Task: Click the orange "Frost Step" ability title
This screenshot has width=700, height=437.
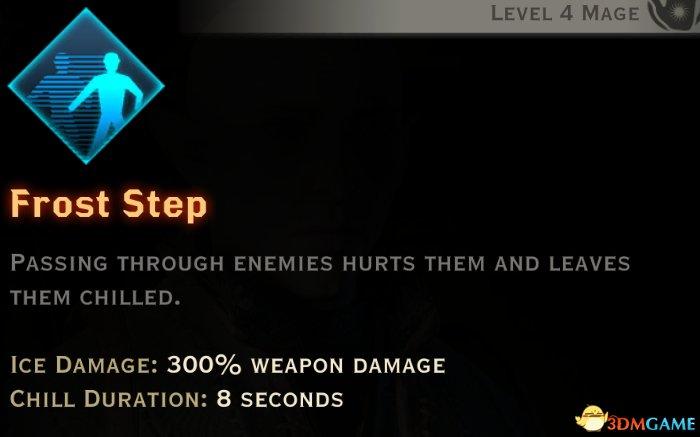Action: point(108,204)
